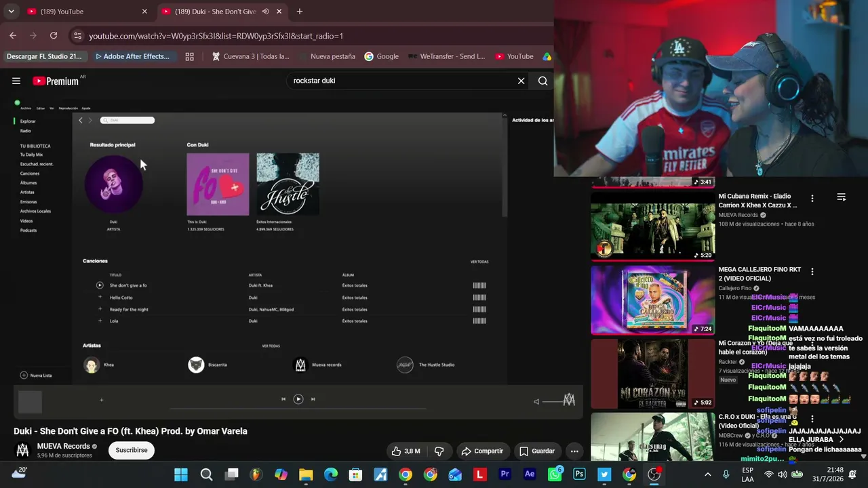The image size is (868, 488).
Task: Clear the 'rockstar duki' search text
Action: [x=521, y=81]
